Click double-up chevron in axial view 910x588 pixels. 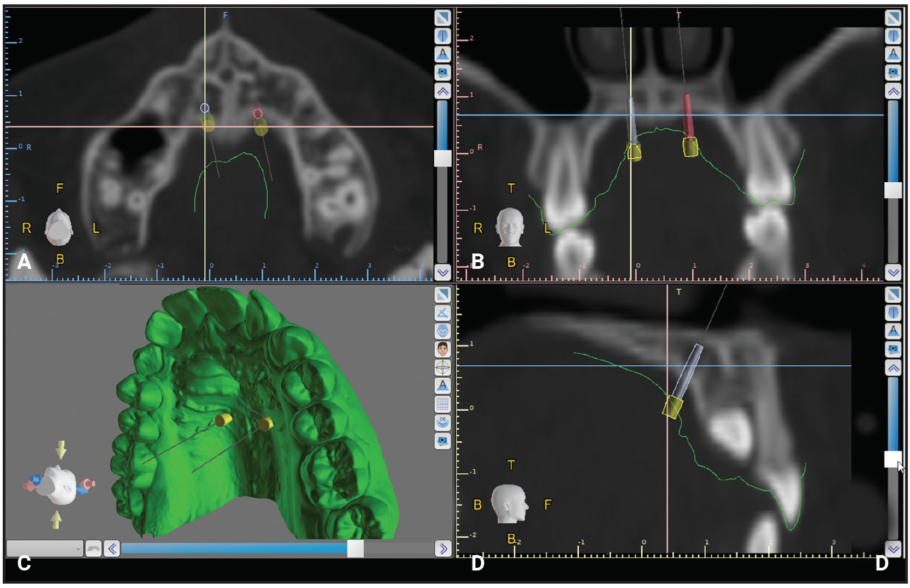442,90
